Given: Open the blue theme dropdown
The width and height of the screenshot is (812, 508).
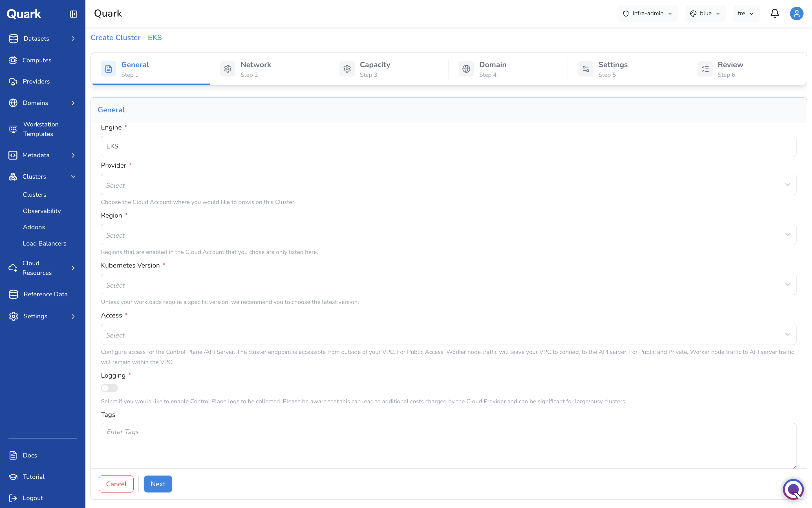Looking at the screenshot, I should tap(705, 14).
